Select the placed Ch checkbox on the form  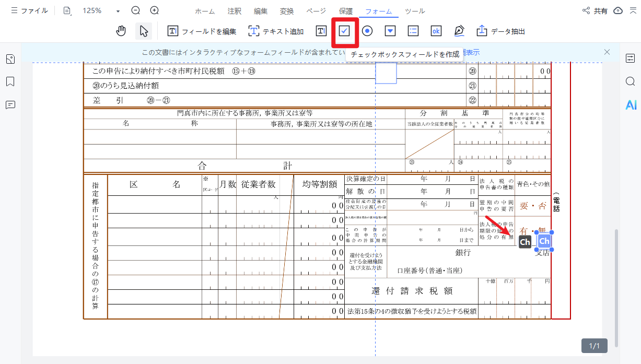pyautogui.click(x=543, y=241)
